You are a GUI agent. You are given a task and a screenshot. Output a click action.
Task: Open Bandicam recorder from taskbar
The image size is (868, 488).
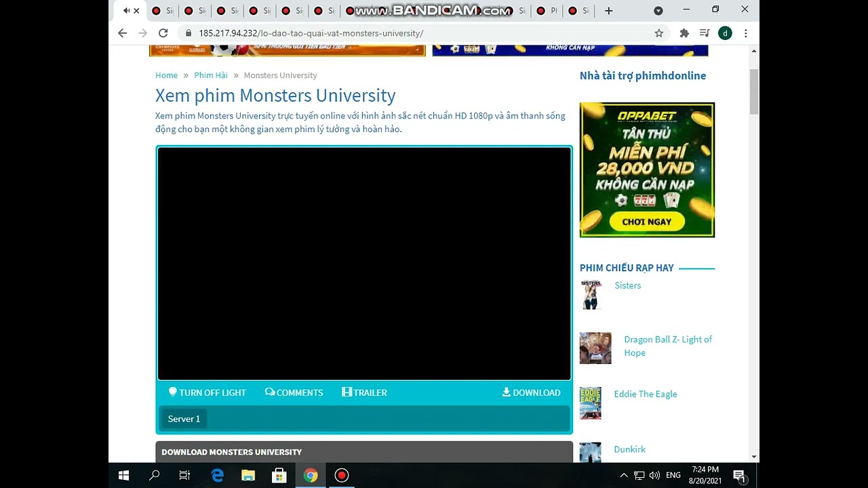(342, 475)
